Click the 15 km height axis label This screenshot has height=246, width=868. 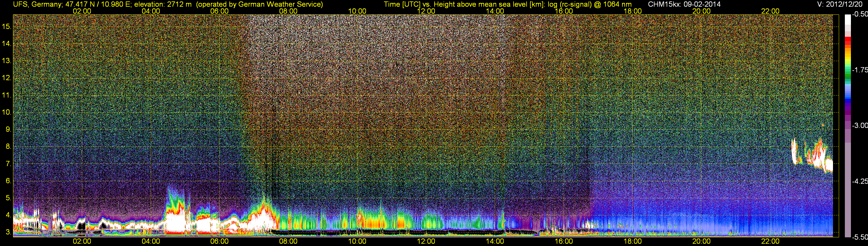click(x=6, y=27)
